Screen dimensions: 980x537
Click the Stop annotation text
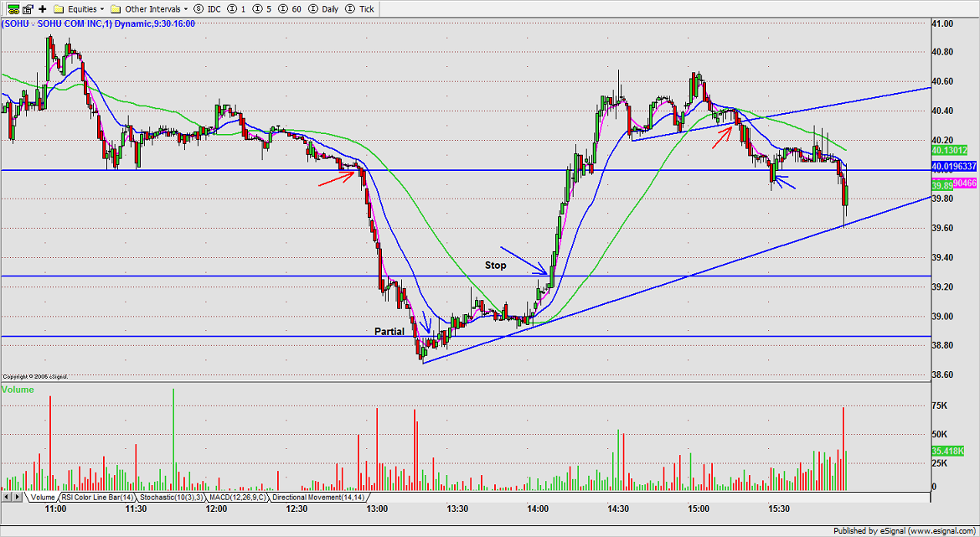pos(496,265)
